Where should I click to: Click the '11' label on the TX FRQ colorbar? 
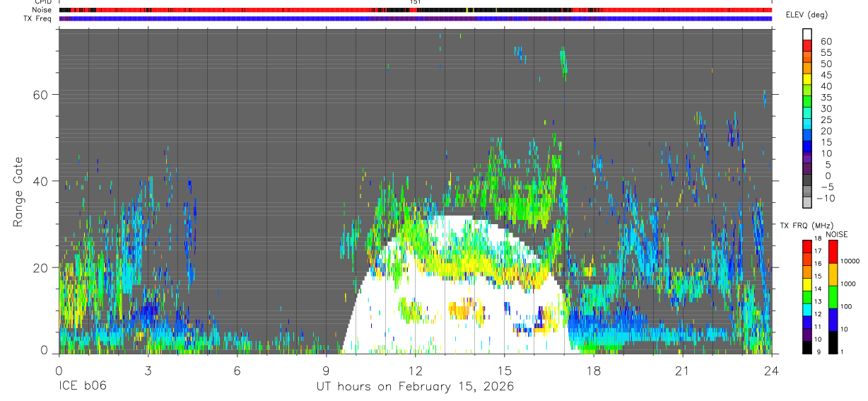[819, 327]
